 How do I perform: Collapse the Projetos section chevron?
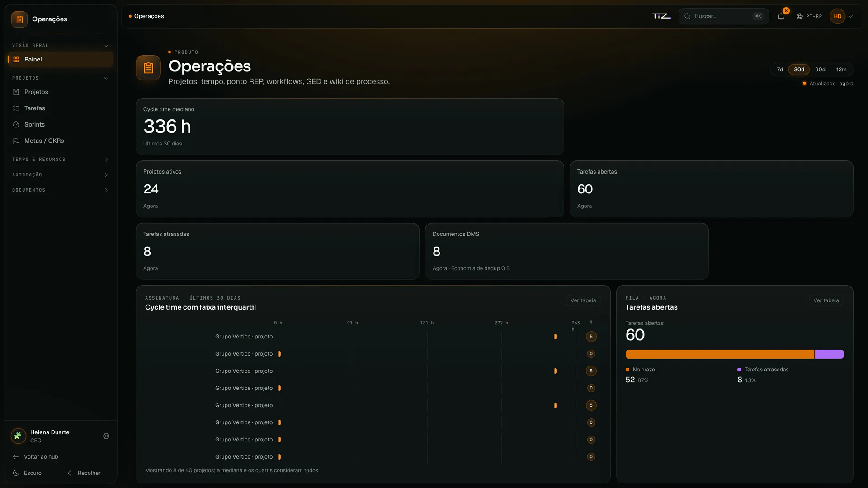(x=106, y=78)
